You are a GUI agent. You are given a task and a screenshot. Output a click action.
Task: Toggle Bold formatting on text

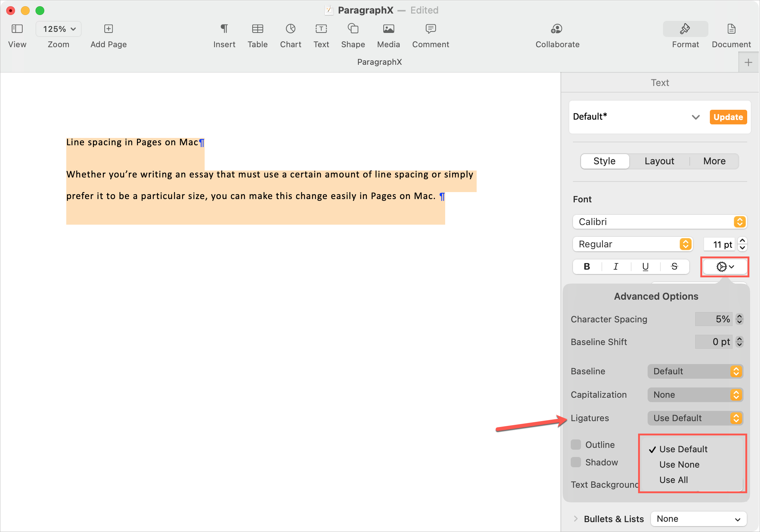click(587, 267)
